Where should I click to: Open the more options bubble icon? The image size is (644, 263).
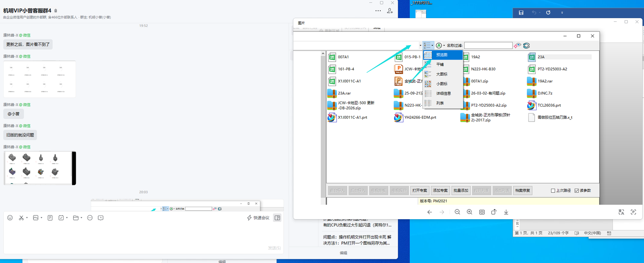[x=90, y=218]
